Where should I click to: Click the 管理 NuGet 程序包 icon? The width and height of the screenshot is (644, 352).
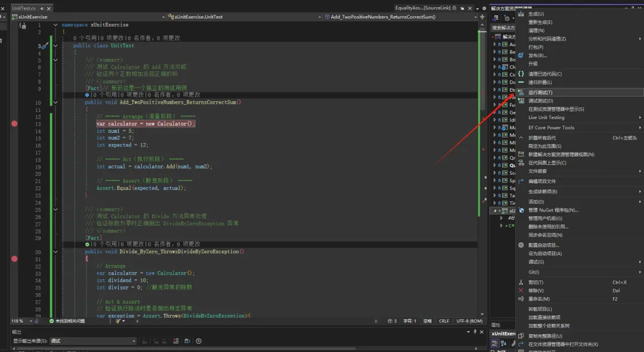[x=521, y=210]
